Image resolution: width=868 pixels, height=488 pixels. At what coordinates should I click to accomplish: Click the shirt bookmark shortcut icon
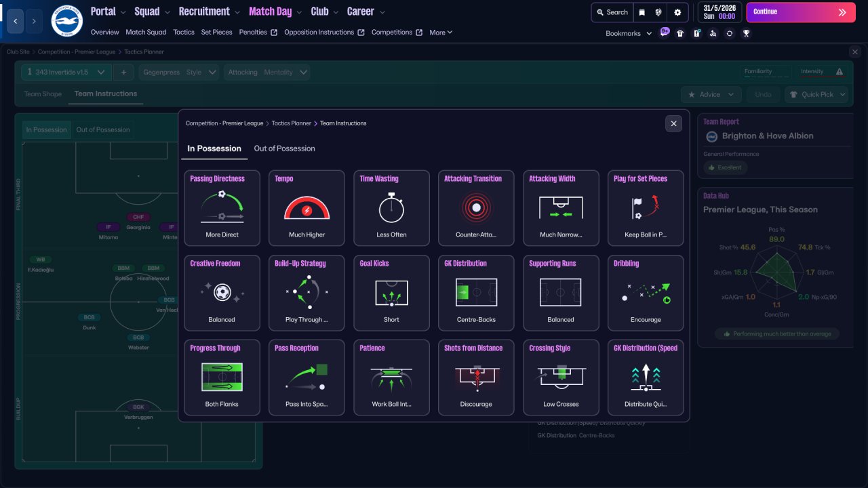click(680, 33)
